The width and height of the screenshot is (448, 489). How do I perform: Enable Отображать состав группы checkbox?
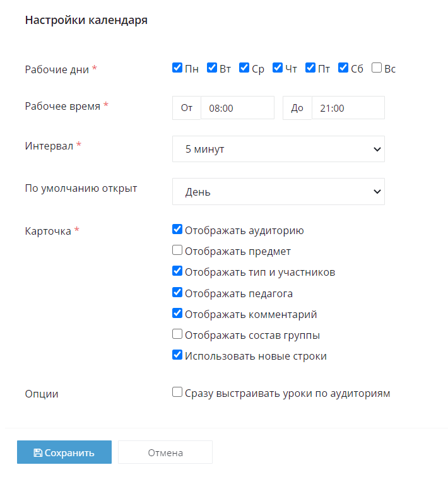click(x=177, y=334)
